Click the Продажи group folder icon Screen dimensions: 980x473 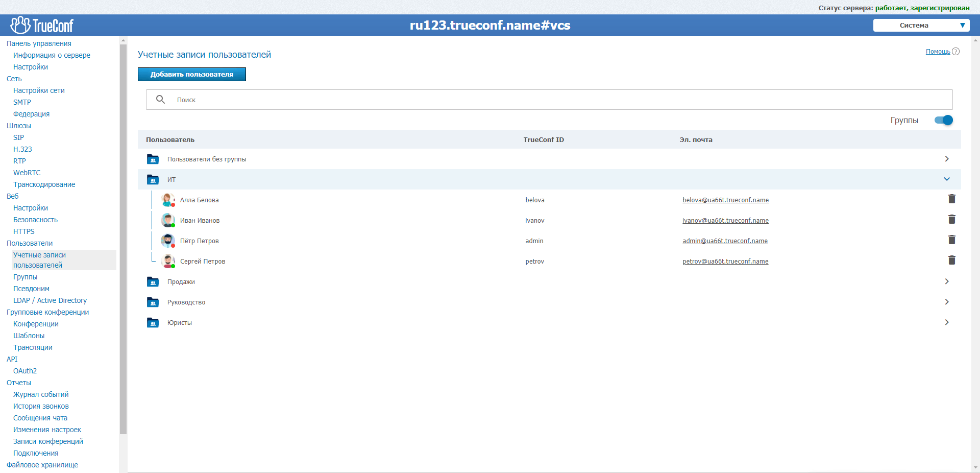pyautogui.click(x=153, y=282)
